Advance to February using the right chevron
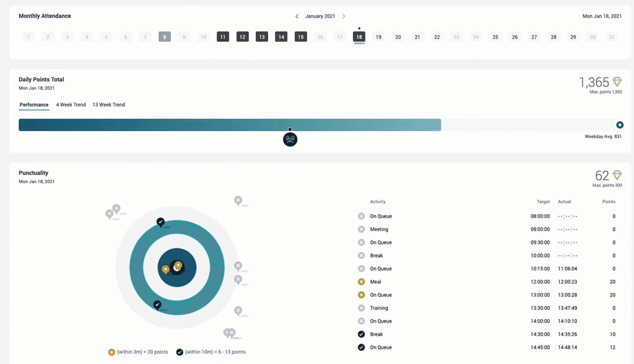 pyautogui.click(x=344, y=16)
